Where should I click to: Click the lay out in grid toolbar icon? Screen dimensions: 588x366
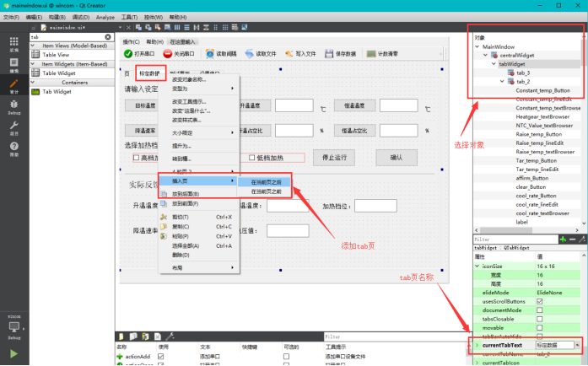coord(225,27)
